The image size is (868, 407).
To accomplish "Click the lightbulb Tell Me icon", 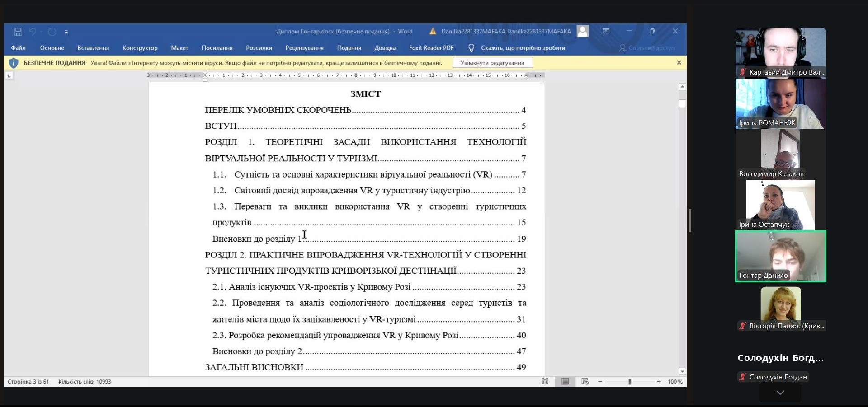I will pos(471,48).
